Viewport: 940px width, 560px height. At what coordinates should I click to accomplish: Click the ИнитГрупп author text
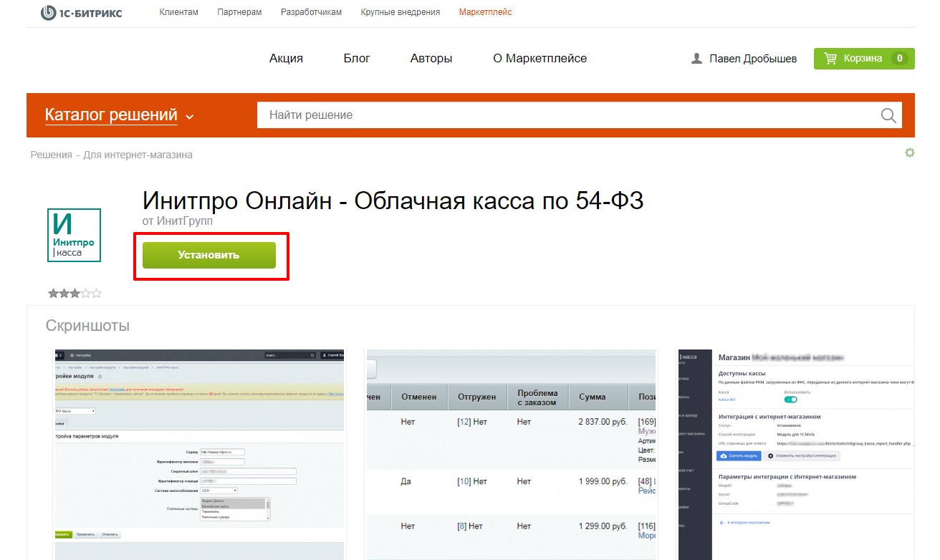click(x=185, y=221)
